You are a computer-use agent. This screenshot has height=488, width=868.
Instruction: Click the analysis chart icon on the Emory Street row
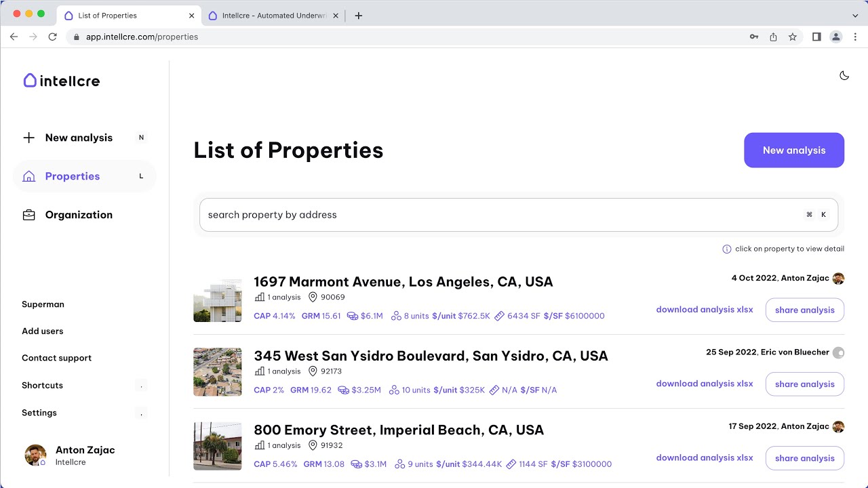pos(259,445)
